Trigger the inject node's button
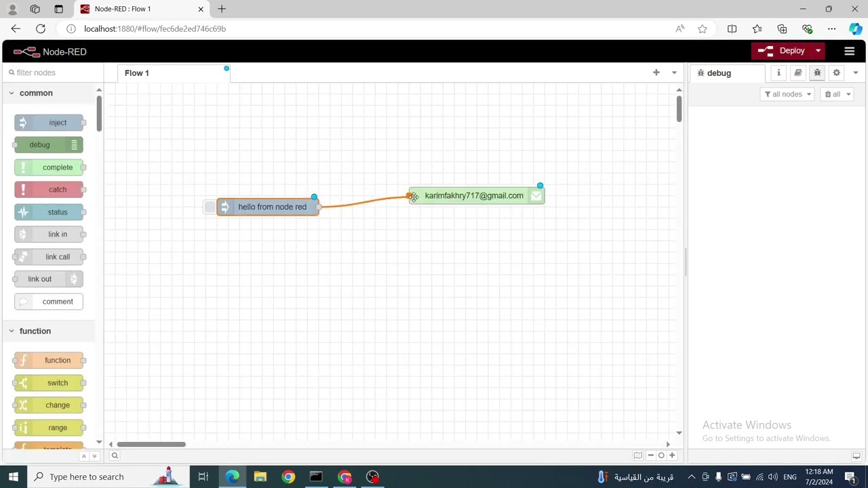 tap(210, 207)
